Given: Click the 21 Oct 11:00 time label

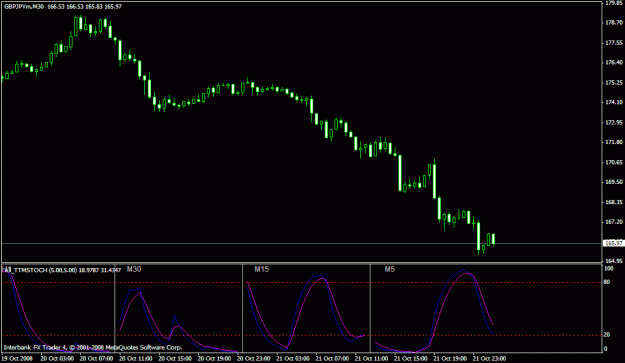Looking at the screenshot, I should pos(371,359).
